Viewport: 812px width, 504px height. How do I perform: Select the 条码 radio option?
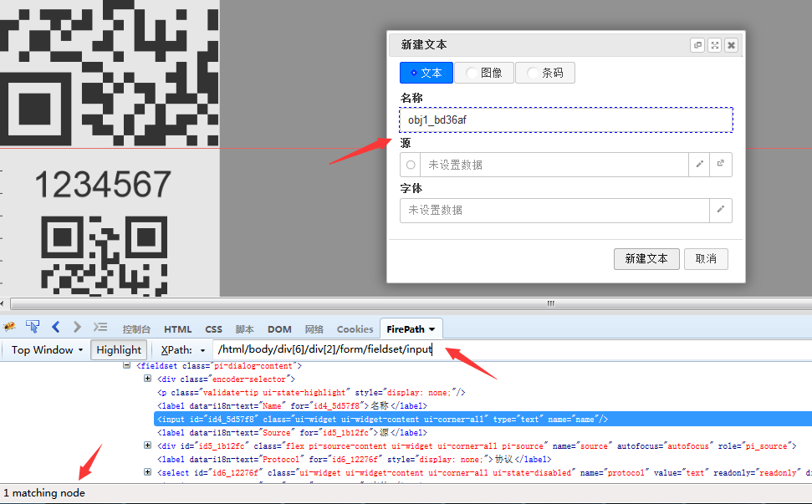point(545,73)
